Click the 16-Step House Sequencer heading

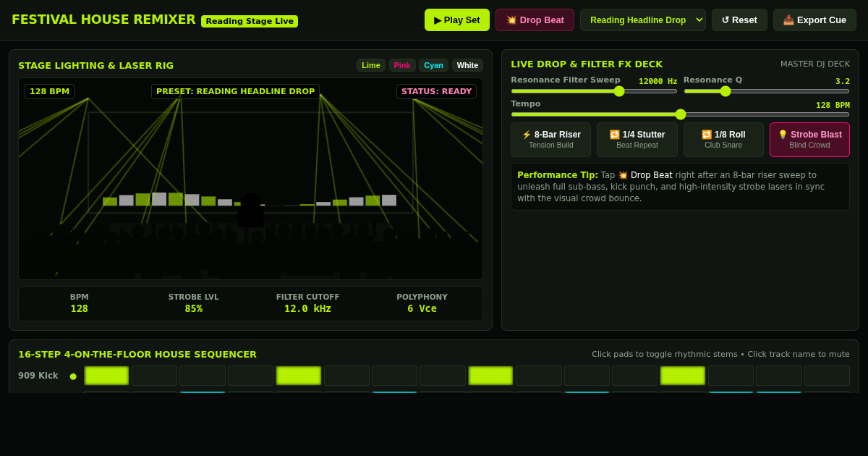[x=137, y=354]
